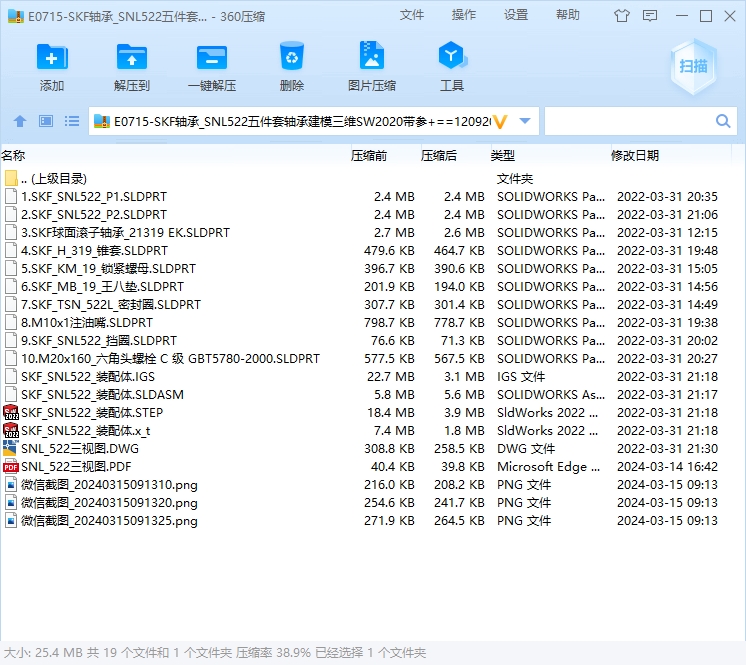This screenshot has width=746, height=665.
Task: Open the 工具 tools icon
Action: pyautogui.click(x=452, y=57)
